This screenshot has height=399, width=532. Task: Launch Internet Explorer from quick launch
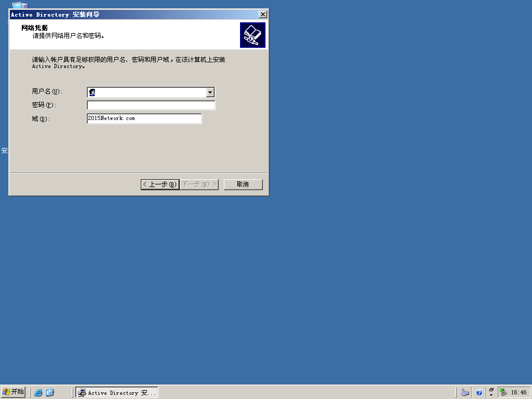coord(38,393)
